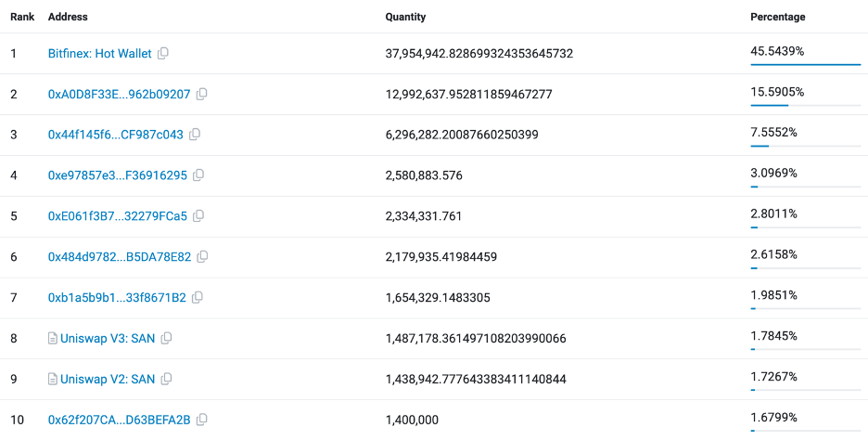
Task: Open address 0x62f207CA...D63BEFA2B
Action: (x=119, y=421)
